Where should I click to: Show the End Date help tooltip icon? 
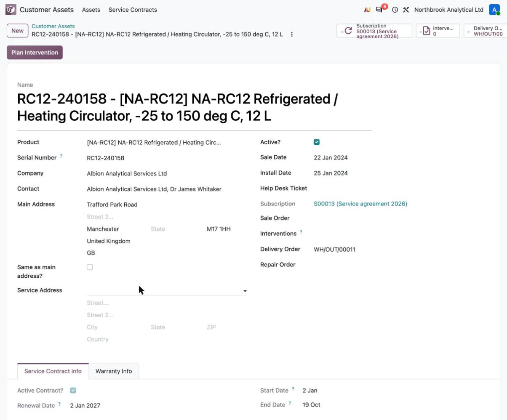pyautogui.click(x=290, y=403)
